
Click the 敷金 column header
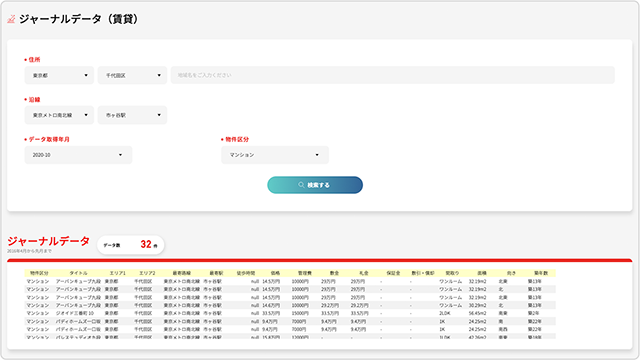pyautogui.click(x=334, y=273)
